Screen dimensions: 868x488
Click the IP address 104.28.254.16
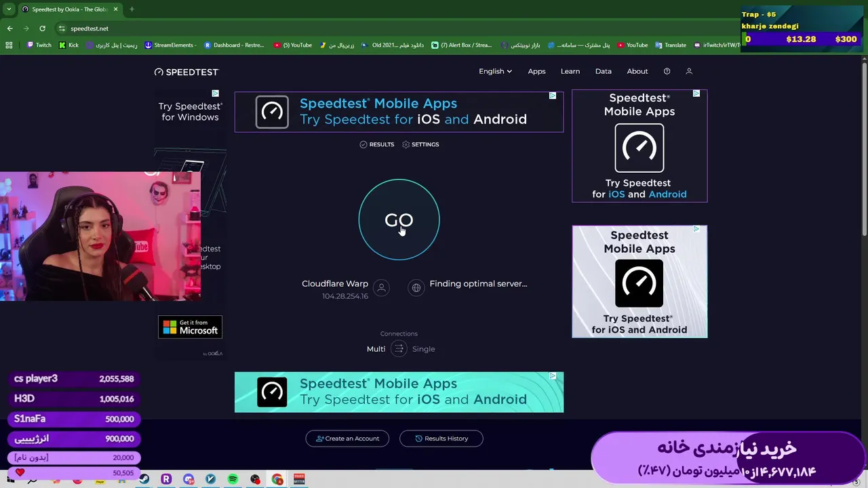coord(345,296)
